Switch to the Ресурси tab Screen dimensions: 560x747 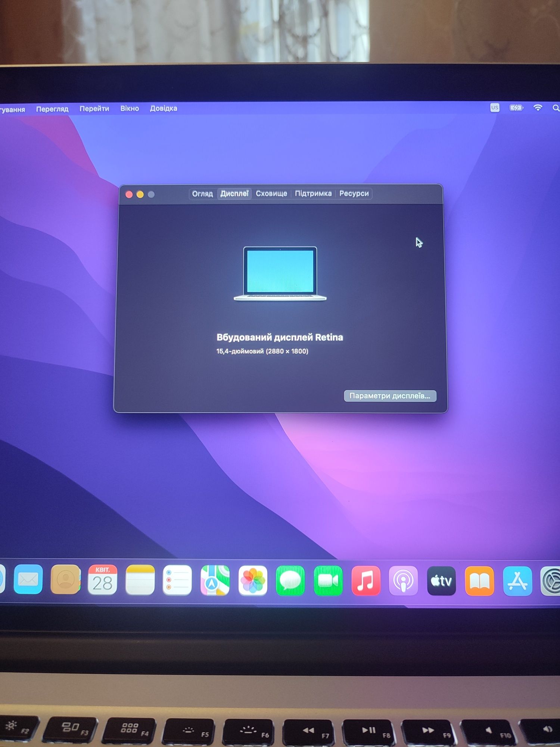354,194
